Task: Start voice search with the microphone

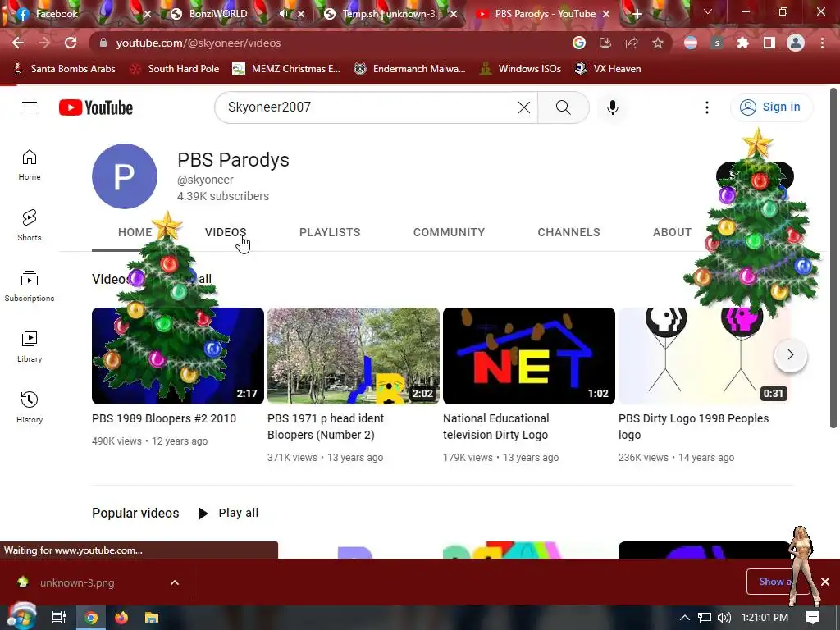Action: (x=612, y=107)
